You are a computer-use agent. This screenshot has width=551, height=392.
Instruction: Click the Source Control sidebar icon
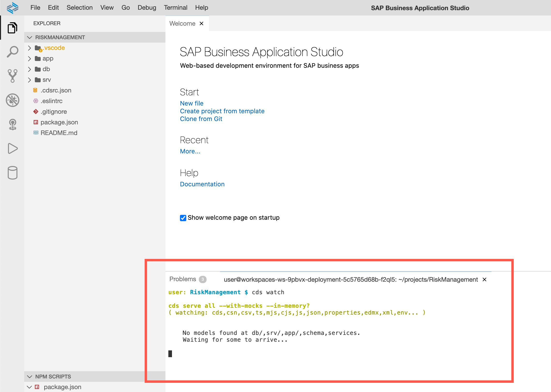coord(13,75)
